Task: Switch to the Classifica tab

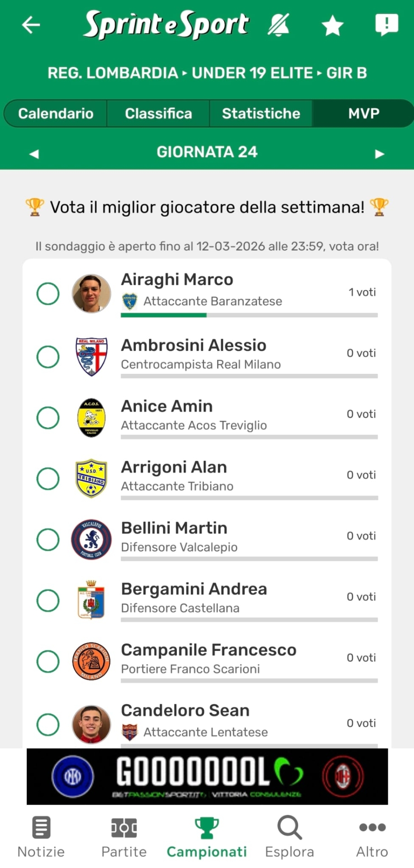Action: tap(158, 113)
